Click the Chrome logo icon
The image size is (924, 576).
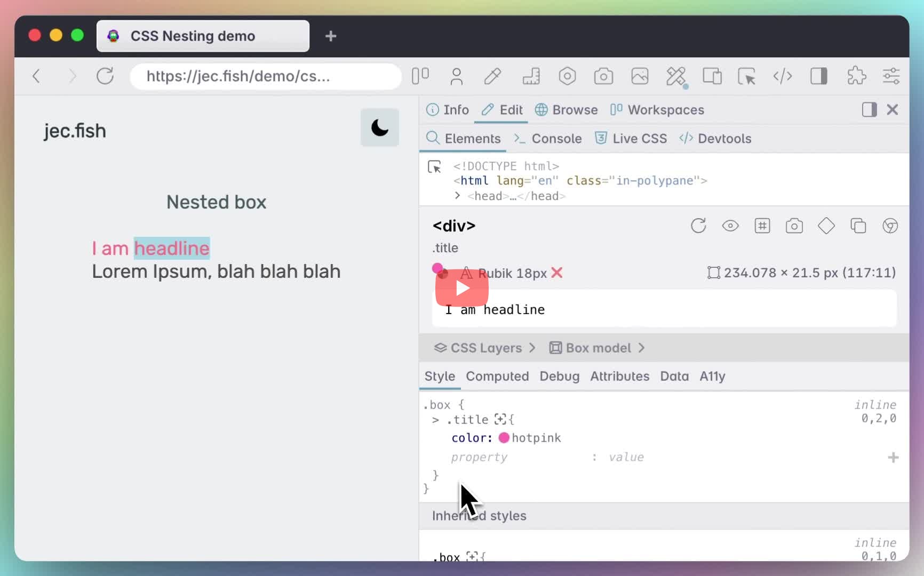coord(890,226)
